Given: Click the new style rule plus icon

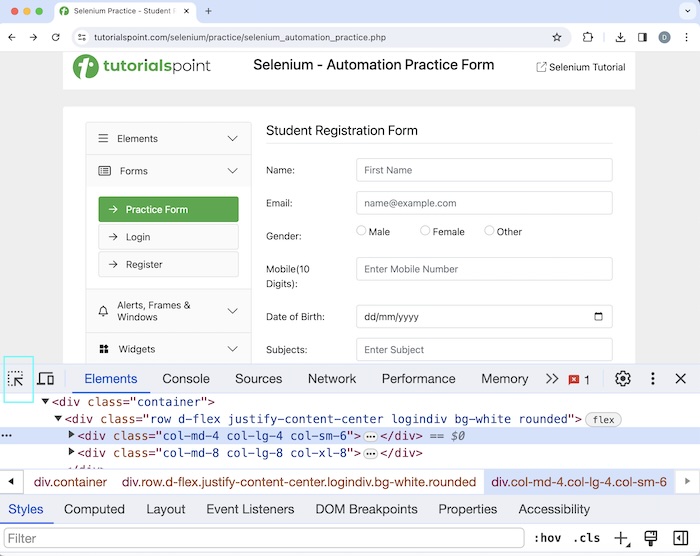Looking at the screenshot, I should (621, 538).
